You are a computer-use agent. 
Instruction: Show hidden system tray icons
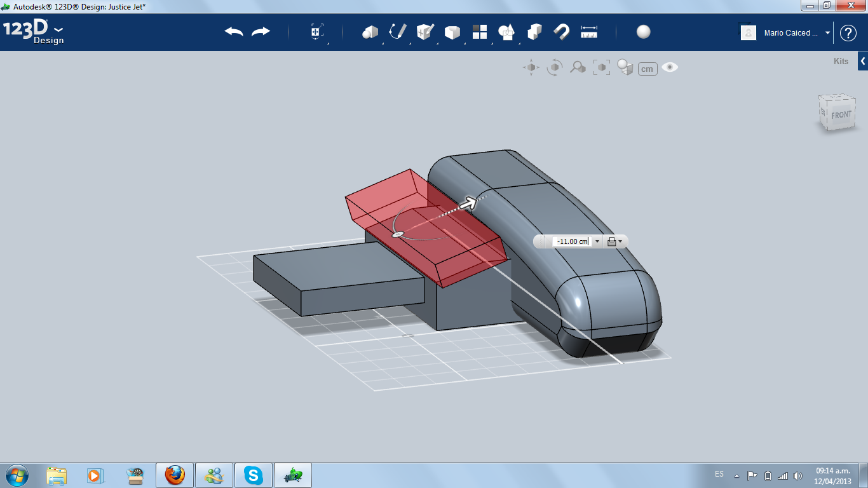(x=736, y=475)
